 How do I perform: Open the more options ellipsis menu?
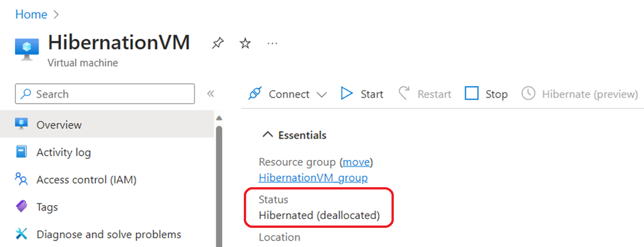coord(273,43)
